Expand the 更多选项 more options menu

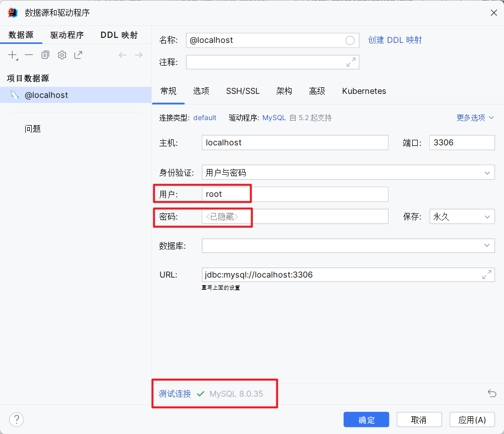(x=475, y=118)
